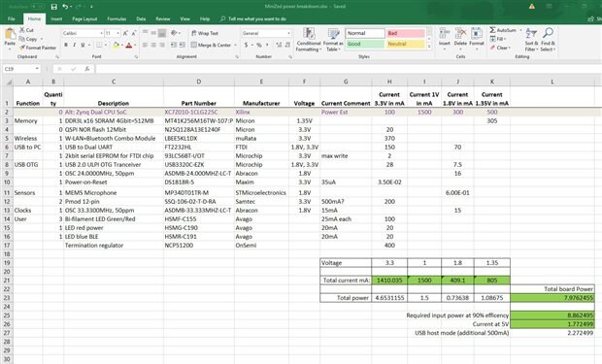This screenshot has width=602, height=364.
Task: Toggle align text left
Action: pos(145,45)
